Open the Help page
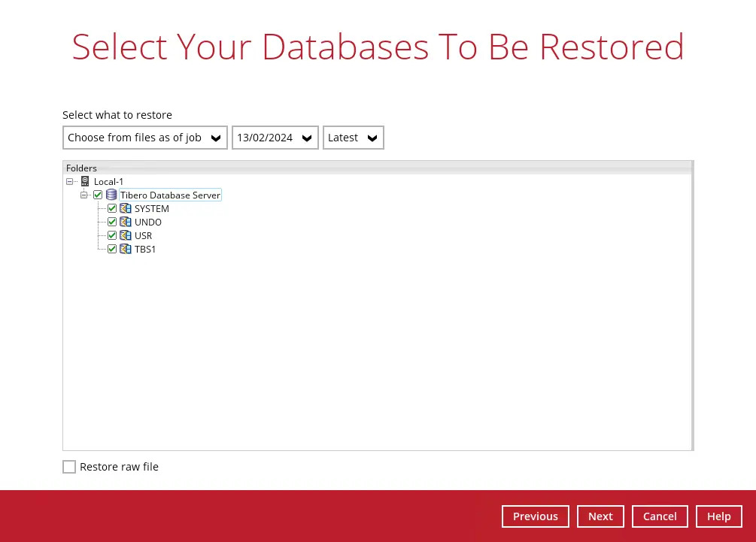756x542 pixels. 718,516
